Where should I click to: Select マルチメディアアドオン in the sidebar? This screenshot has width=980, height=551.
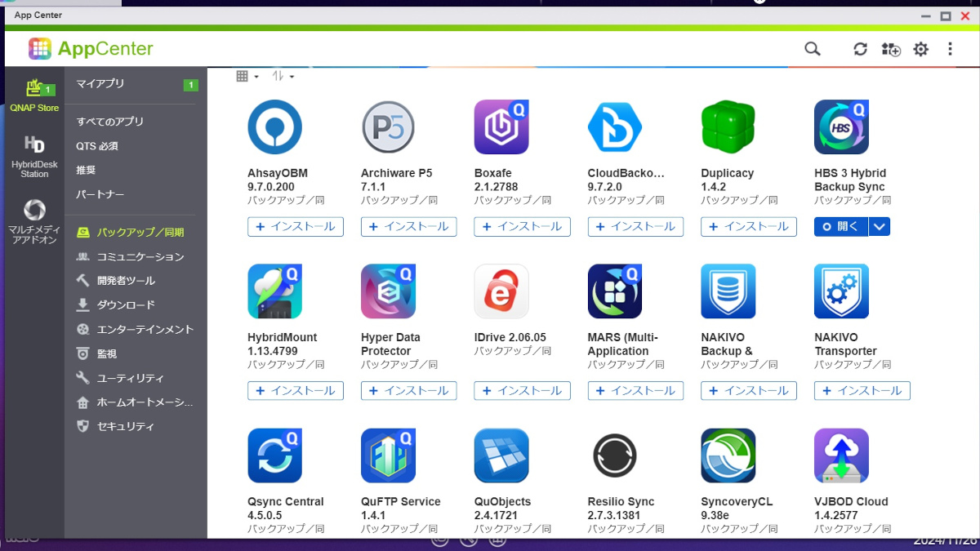click(34, 222)
